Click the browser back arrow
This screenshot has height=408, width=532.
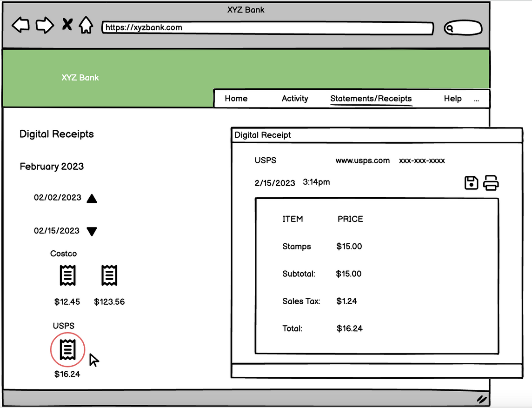point(20,25)
